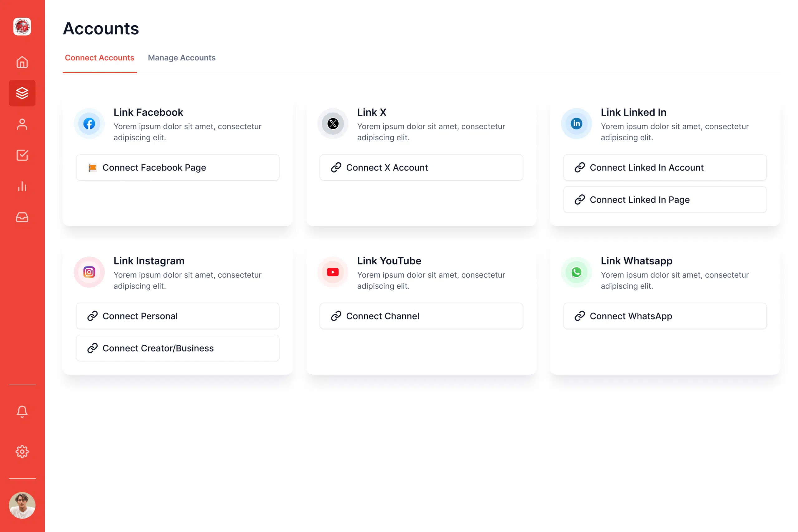Select the layers stack sidebar icon
This screenshot has height=532, width=798.
tap(22, 93)
